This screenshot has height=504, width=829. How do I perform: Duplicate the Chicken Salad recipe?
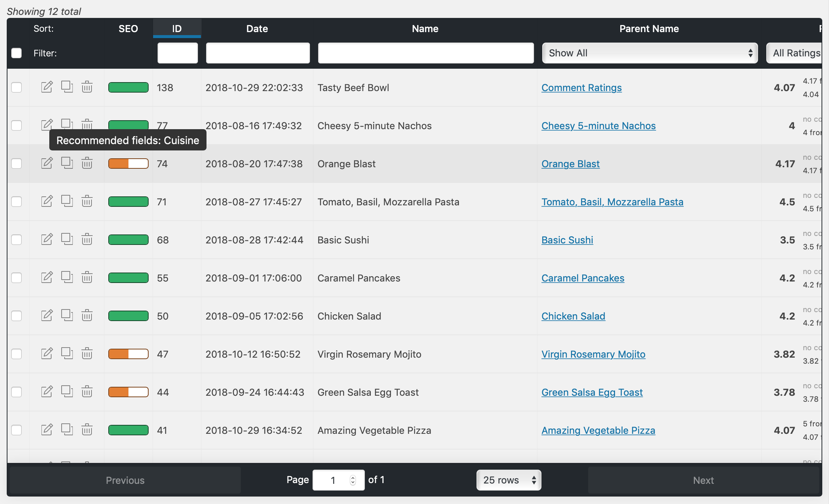pos(67,315)
